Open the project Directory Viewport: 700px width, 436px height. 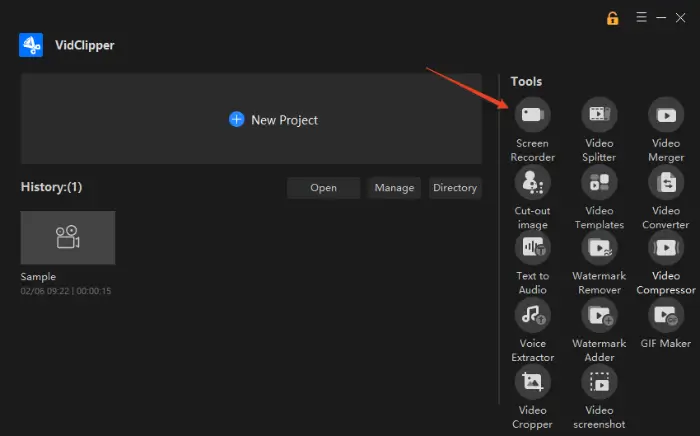point(455,188)
